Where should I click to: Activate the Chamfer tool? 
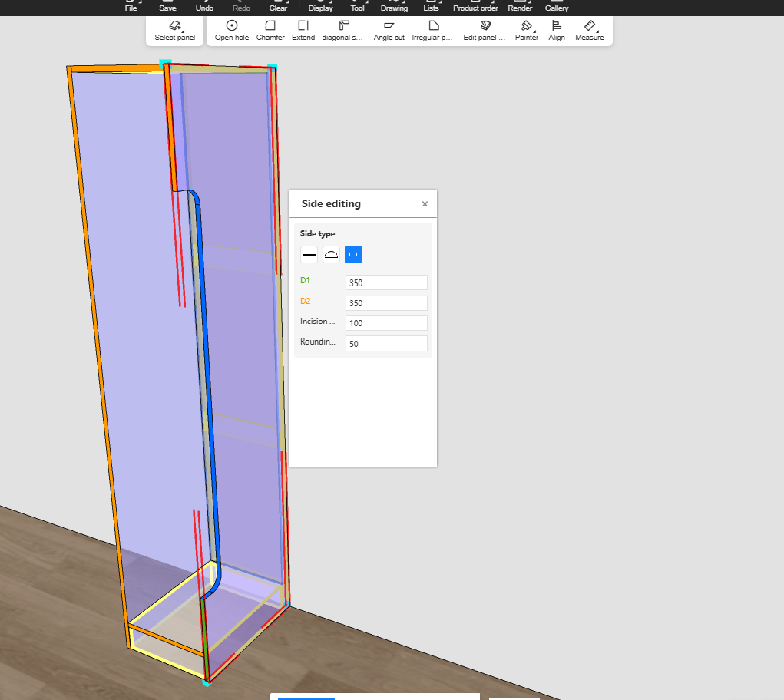click(x=270, y=31)
